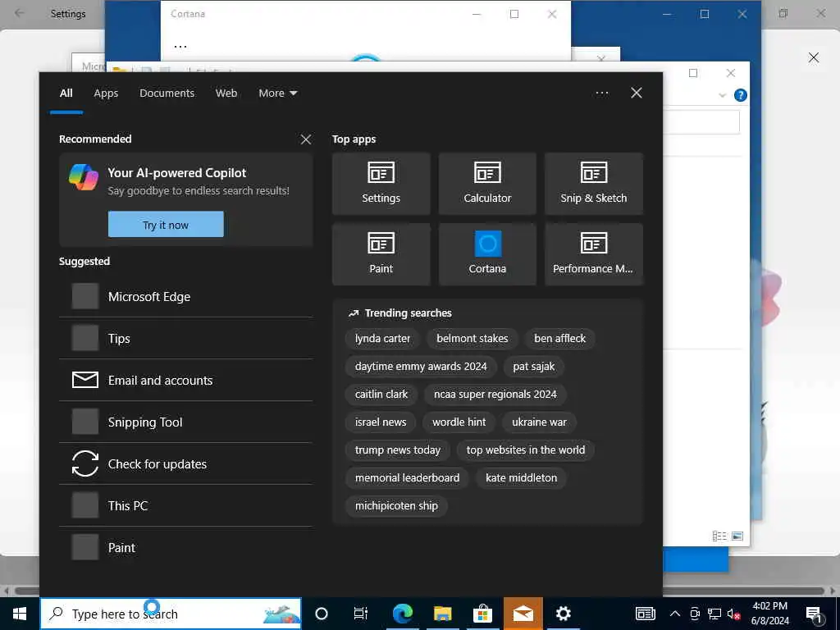Open Tips from Suggested list
The width and height of the screenshot is (840, 630).
tap(186, 338)
